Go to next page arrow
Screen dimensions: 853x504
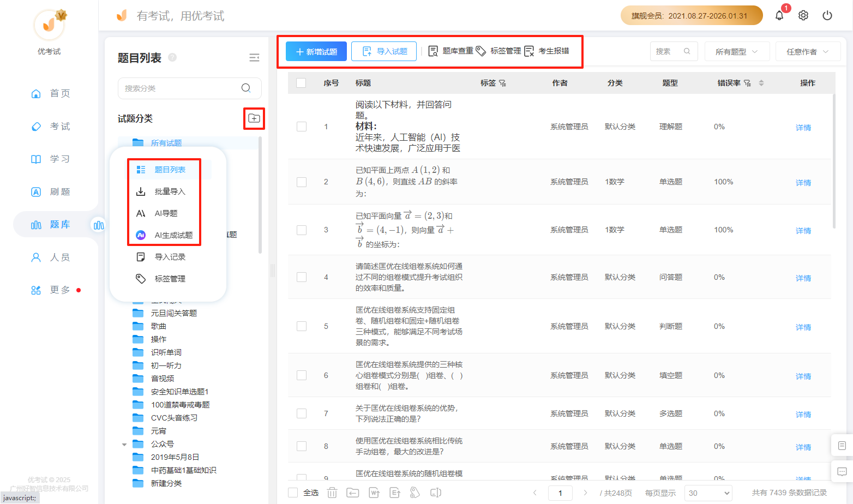(585, 493)
